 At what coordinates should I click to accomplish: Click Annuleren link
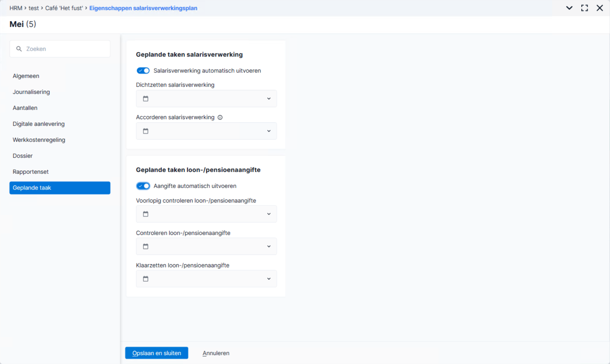pyautogui.click(x=216, y=353)
